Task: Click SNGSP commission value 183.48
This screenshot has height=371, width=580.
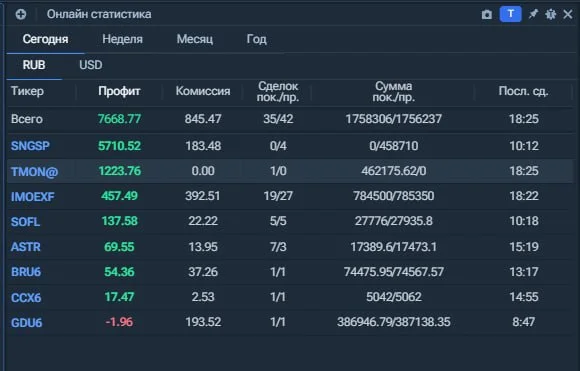Action: 203,146
